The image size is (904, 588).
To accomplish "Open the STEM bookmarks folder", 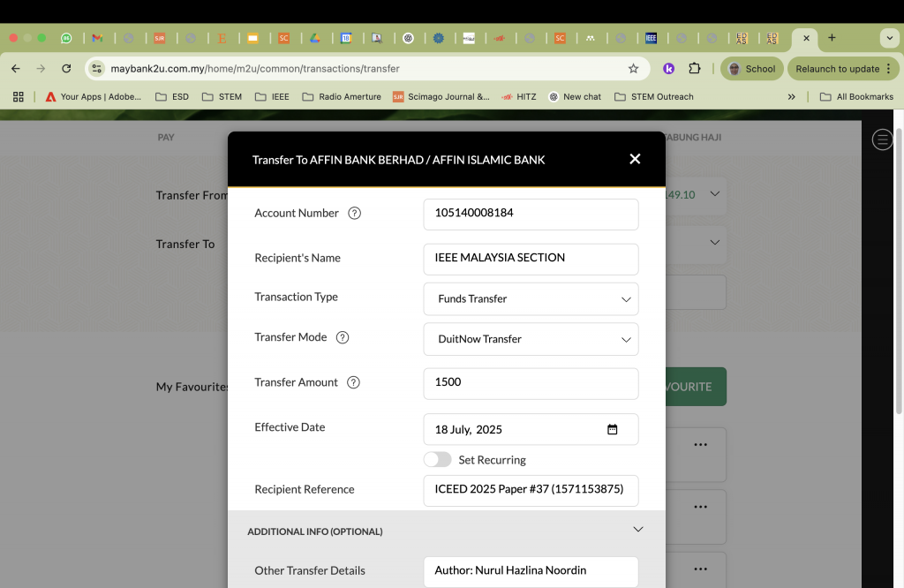I will (222, 97).
